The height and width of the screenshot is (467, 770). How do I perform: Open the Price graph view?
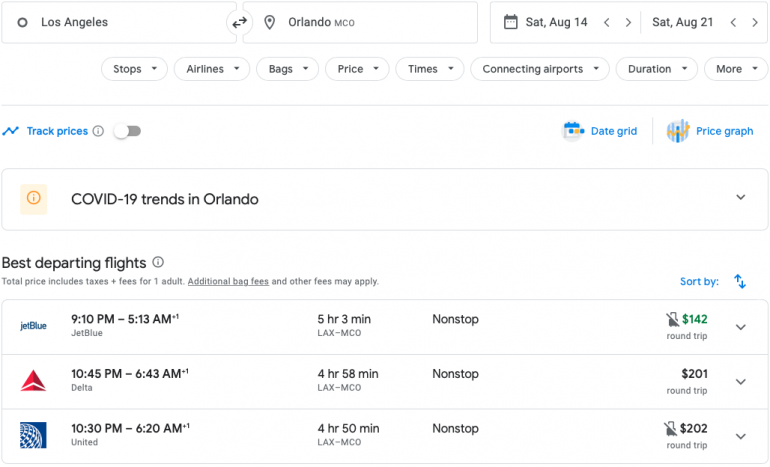coord(710,131)
